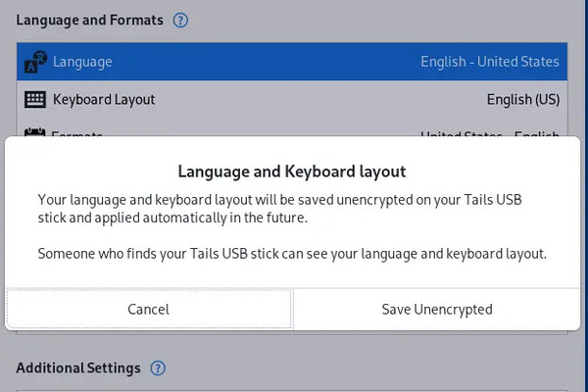The height and width of the screenshot is (392, 588).
Task: Click the Language and Keyboard layout dialog title
Action: pos(292,171)
